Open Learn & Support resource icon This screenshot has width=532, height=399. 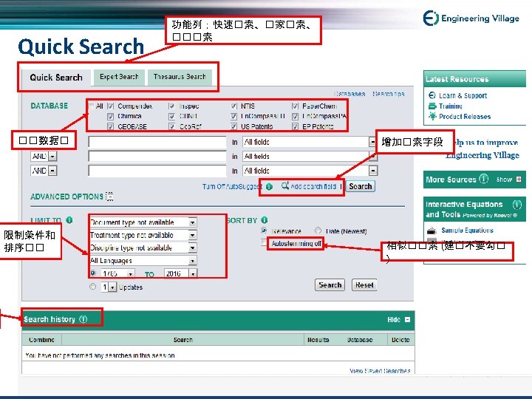tap(432, 95)
